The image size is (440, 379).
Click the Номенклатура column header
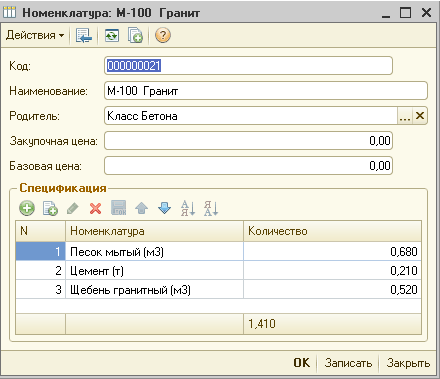(154, 231)
